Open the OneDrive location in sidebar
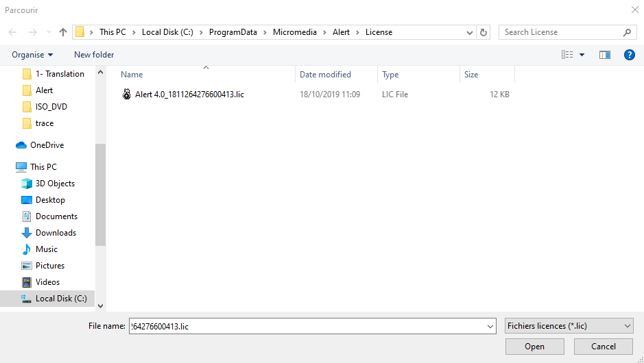The height and width of the screenshot is (363, 644). (47, 145)
